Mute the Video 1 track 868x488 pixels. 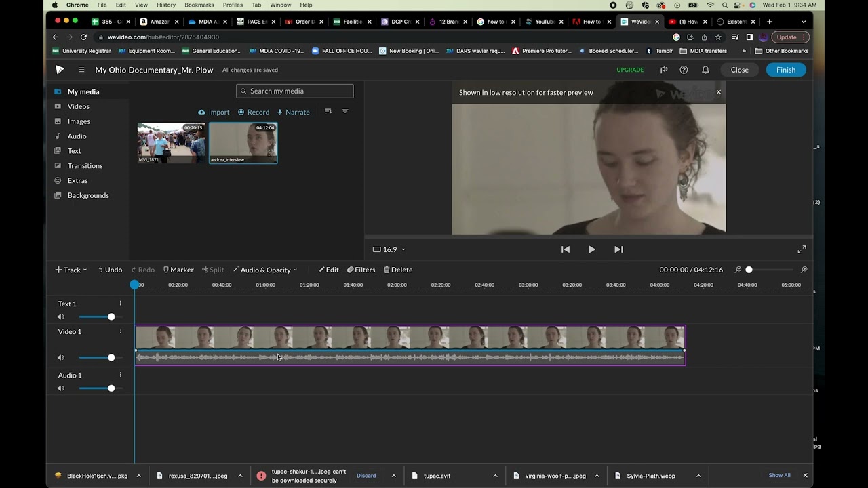tap(61, 357)
